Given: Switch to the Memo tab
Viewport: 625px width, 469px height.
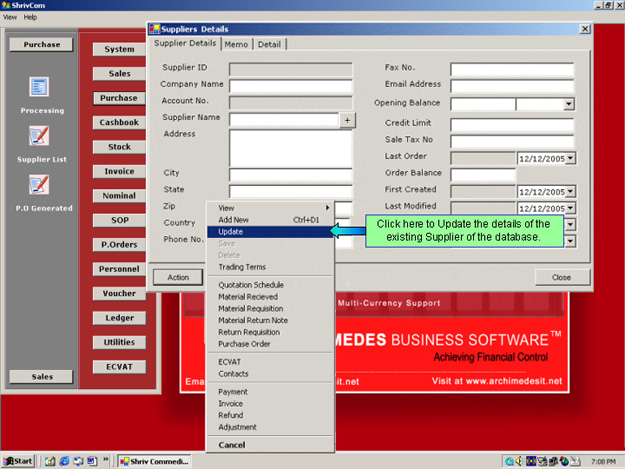Looking at the screenshot, I should pyautogui.click(x=237, y=44).
